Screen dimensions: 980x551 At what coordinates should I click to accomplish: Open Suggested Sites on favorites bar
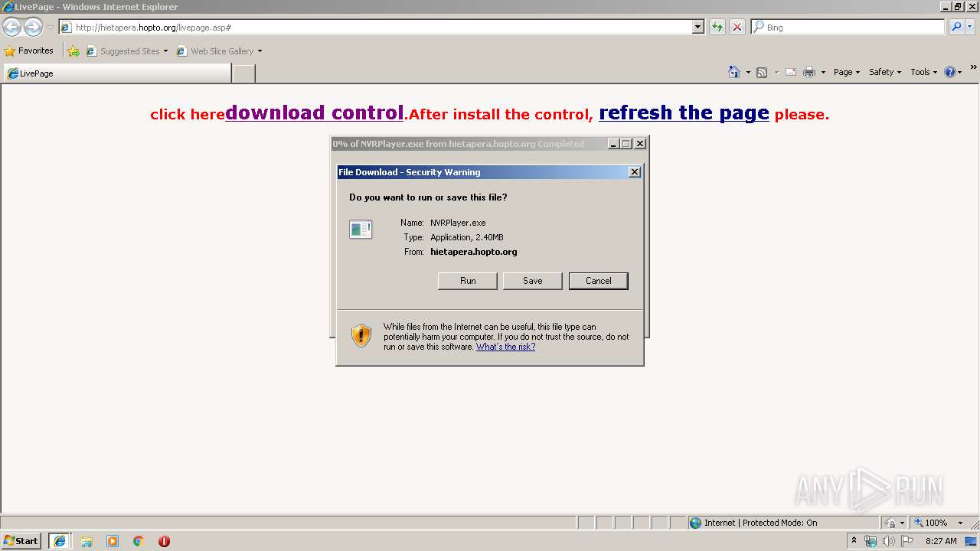[126, 51]
